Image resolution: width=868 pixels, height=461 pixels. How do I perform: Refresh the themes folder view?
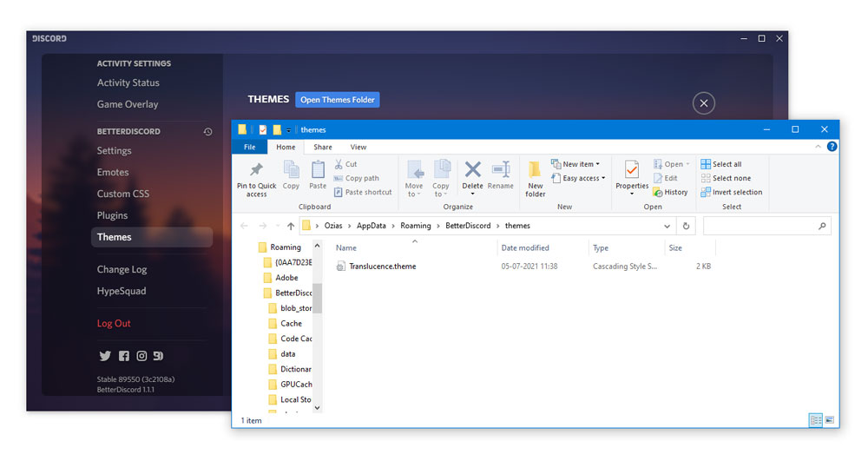[x=686, y=226]
